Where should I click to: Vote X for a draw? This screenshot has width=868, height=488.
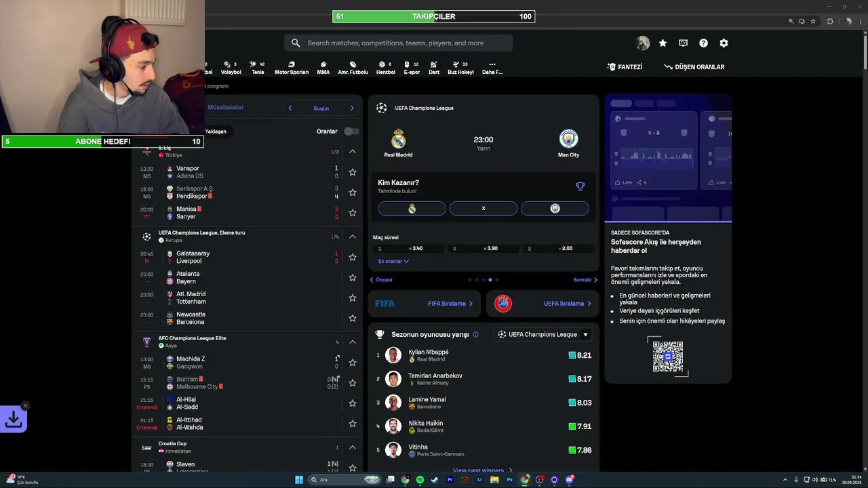(x=484, y=209)
